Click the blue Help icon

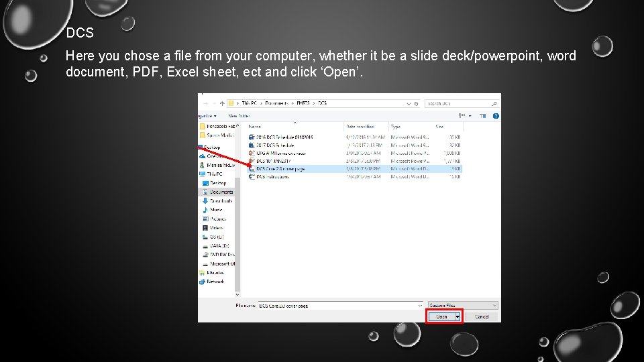coord(496,116)
